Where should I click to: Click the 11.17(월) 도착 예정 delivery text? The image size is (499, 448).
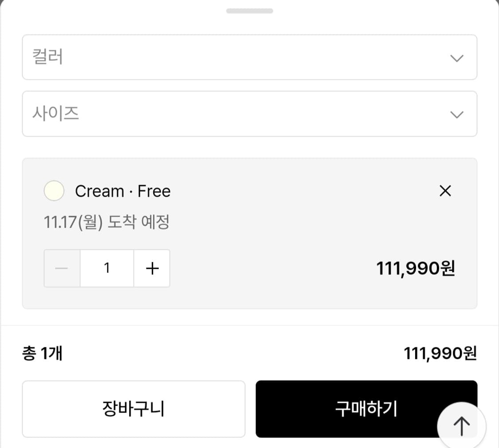[106, 222]
